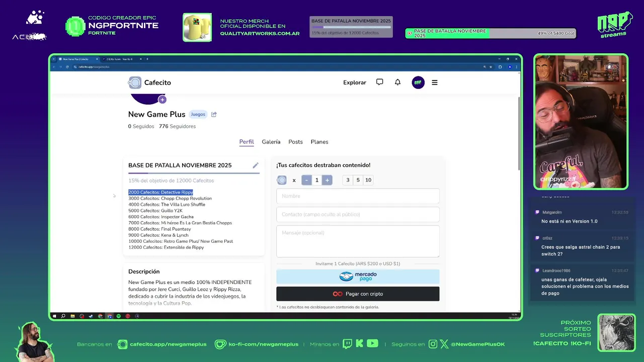Screen dimensions: 644x362
Task: Open Windows taskbar search
Action: (63, 316)
